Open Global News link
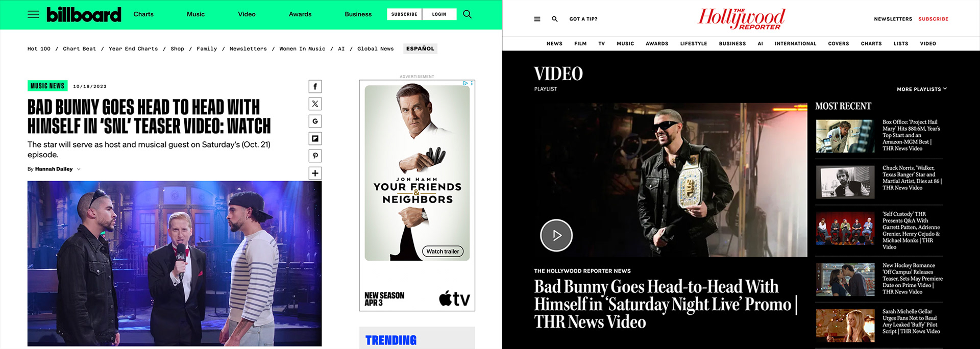This screenshot has width=980, height=349. (x=376, y=49)
